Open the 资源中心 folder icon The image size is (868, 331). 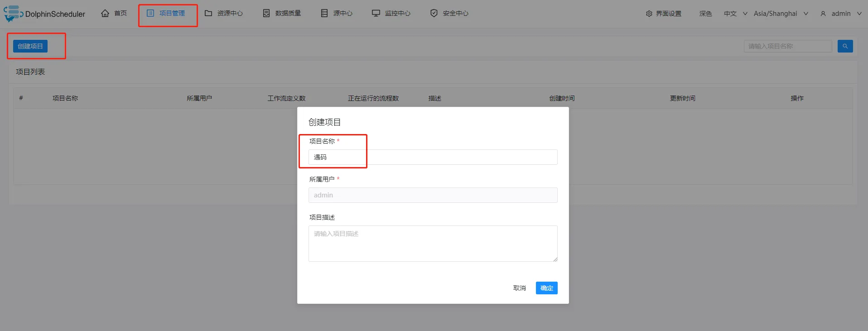(x=208, y=13)
